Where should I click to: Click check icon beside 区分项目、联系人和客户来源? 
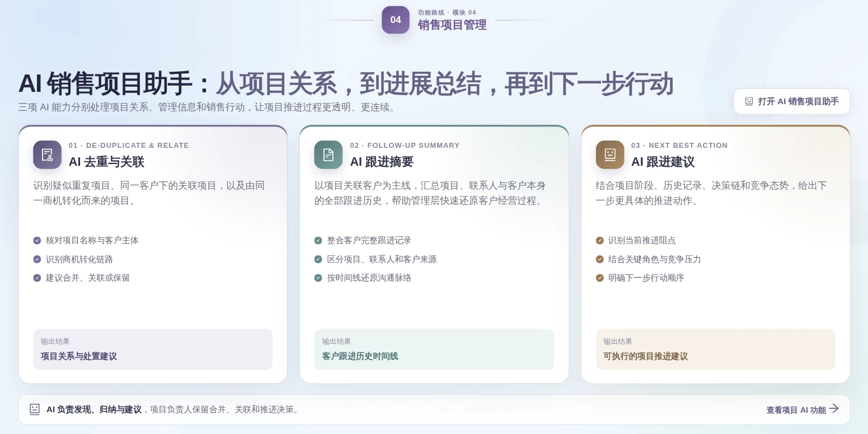coord(318,259)
